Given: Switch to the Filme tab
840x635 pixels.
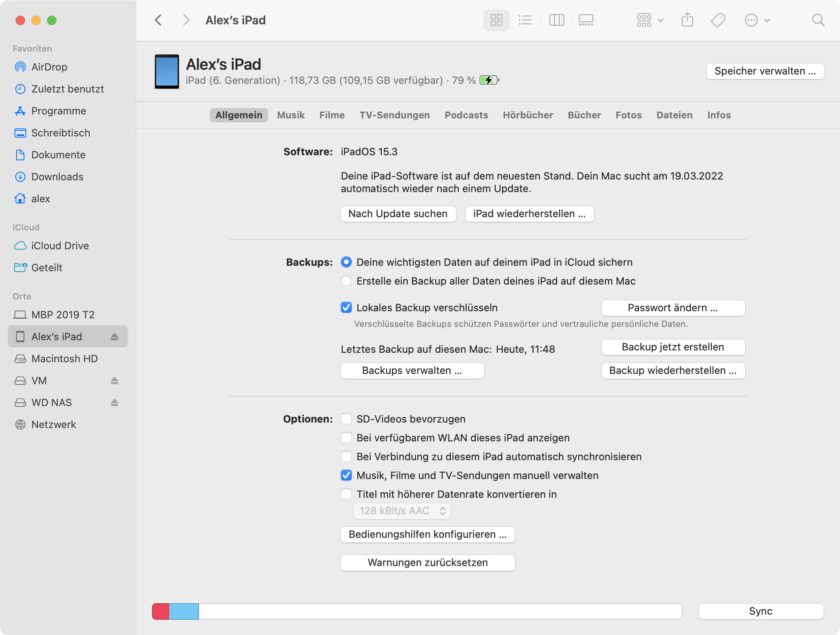Looking at the screenshot, I should [332, 115].
